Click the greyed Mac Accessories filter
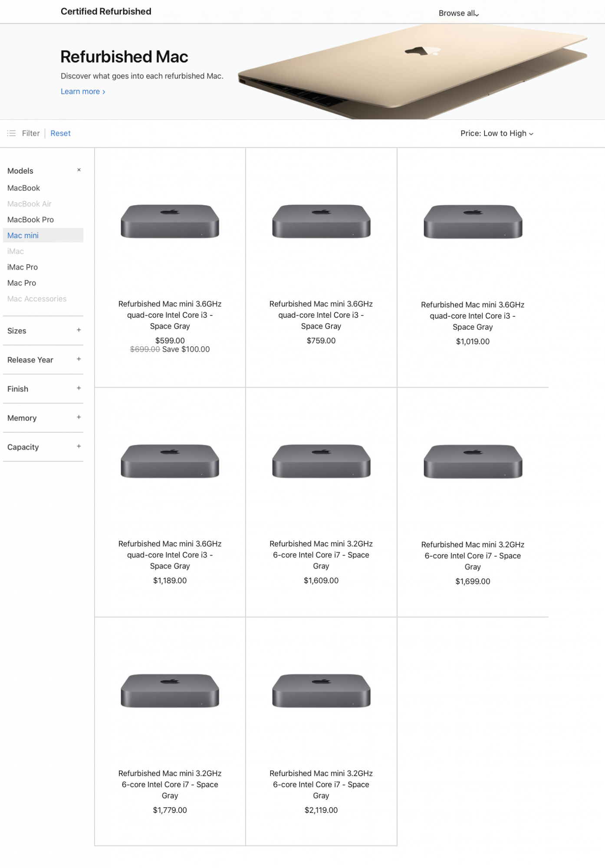 [x=37, y=299]
